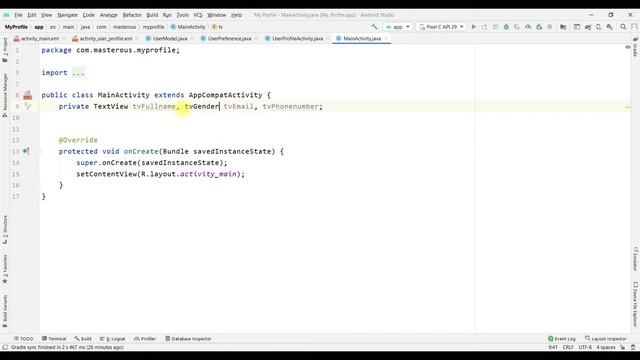Viewport: 640px width, 360px height.
Task: Click the reader mode eye icon in editor
Action: coord(628,47)
